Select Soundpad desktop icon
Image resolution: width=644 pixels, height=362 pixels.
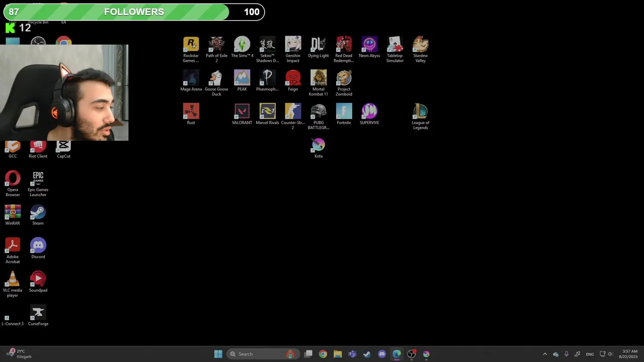pyautogui.click(x=38, y=282)
